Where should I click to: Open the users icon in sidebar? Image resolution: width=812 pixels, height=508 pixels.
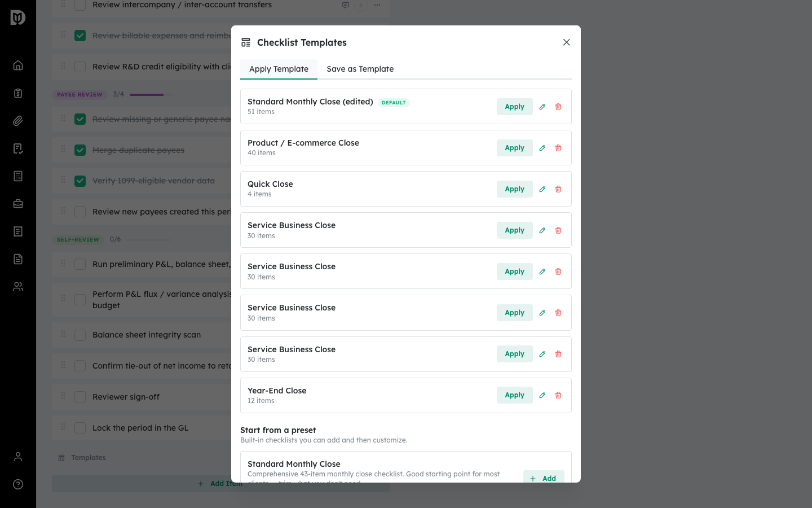(x=18, y=287)
